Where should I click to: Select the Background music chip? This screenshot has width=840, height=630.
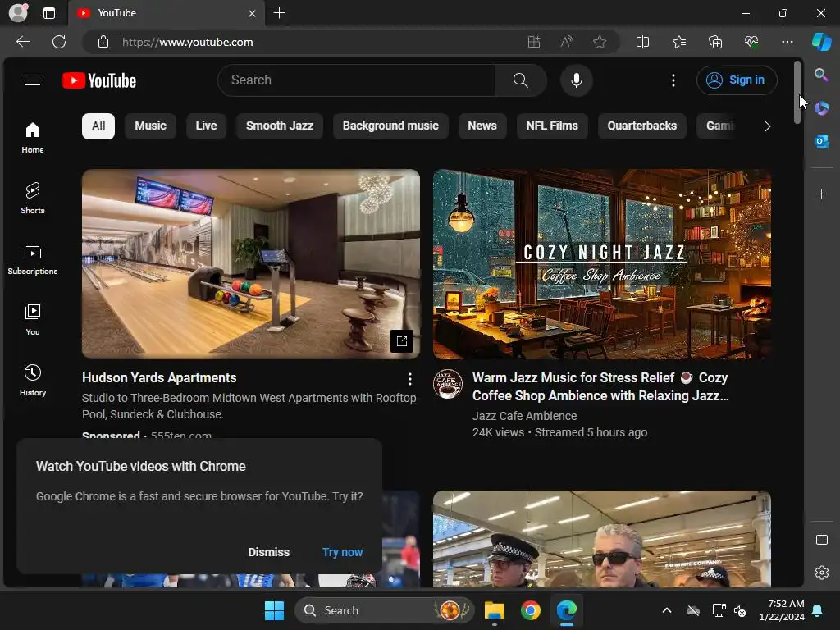[x=390, y=126]
